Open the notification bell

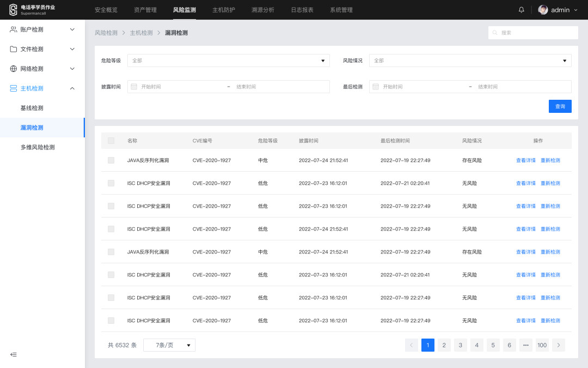pos(521,10)
